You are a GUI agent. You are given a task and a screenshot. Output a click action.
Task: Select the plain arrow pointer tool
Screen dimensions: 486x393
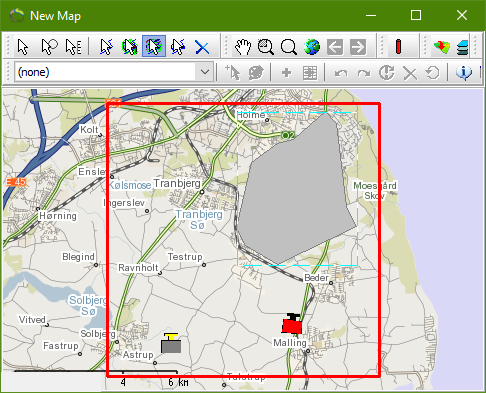23,47
